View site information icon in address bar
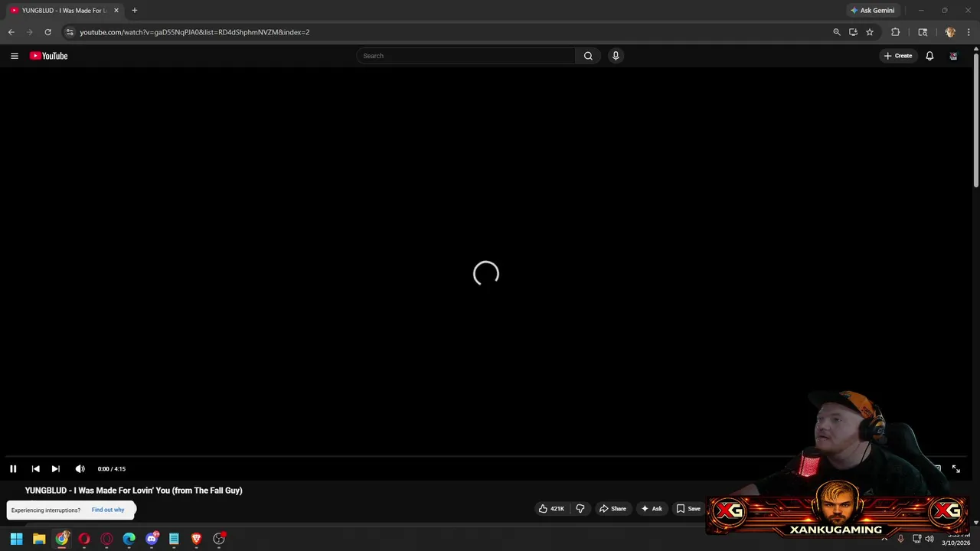The width and height of the screenshot is (980, 551). pyautogui.click(x=70, y=32)
